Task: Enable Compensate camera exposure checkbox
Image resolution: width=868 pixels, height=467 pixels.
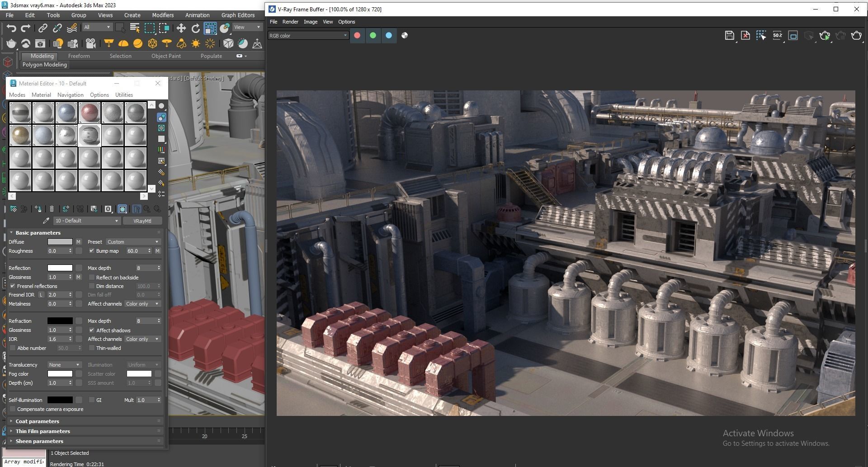Action: click(x=13, y=409)
